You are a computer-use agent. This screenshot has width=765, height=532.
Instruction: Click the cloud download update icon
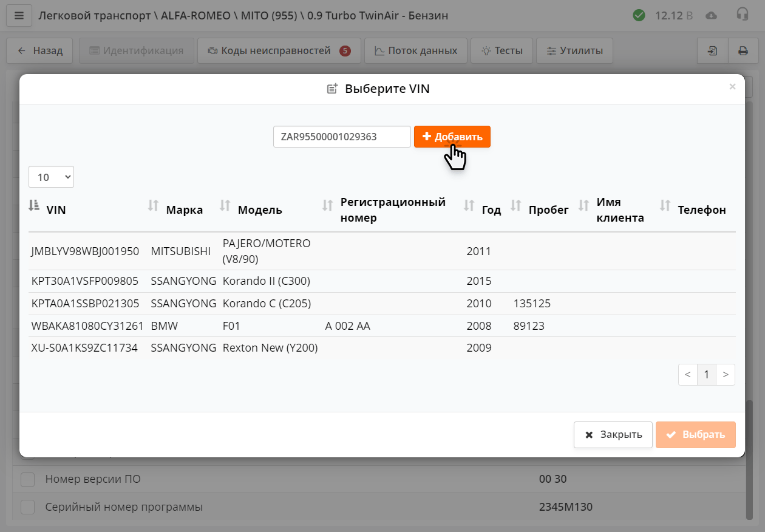point(710,15)
